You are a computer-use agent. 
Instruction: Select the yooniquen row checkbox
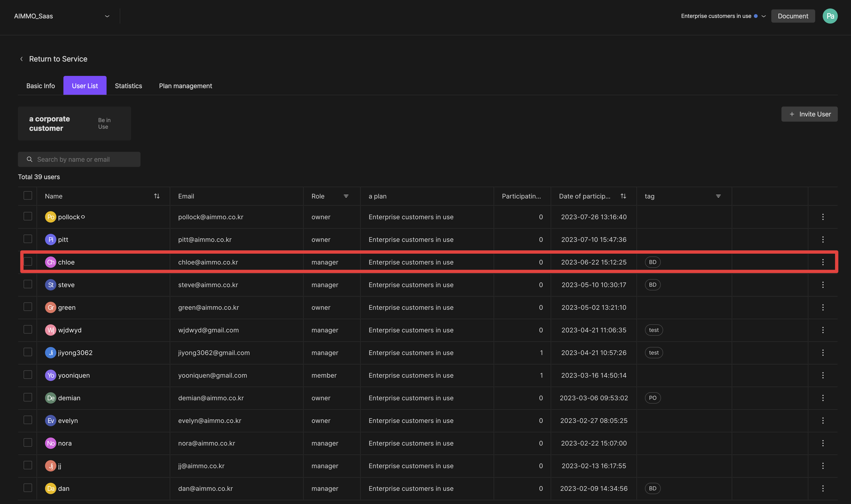tap(28, 374)
